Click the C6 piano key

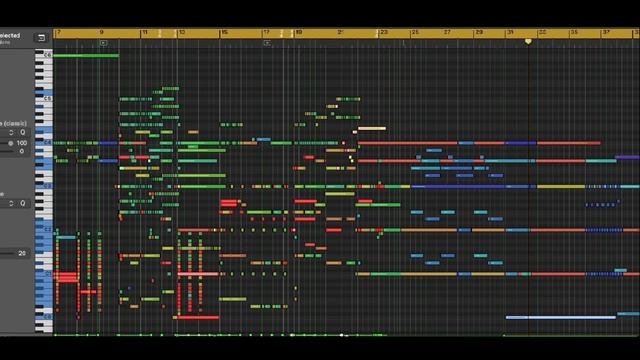click(44, 55)
